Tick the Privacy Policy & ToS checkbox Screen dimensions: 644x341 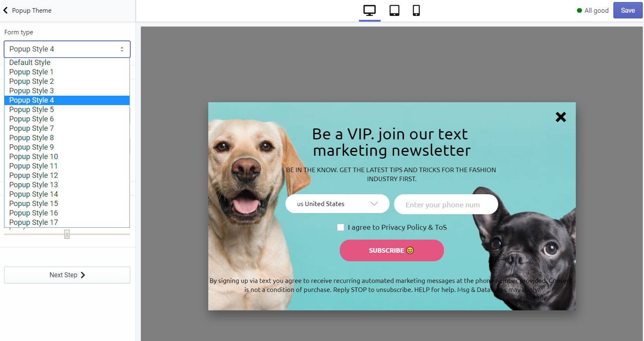click(341, 227)
